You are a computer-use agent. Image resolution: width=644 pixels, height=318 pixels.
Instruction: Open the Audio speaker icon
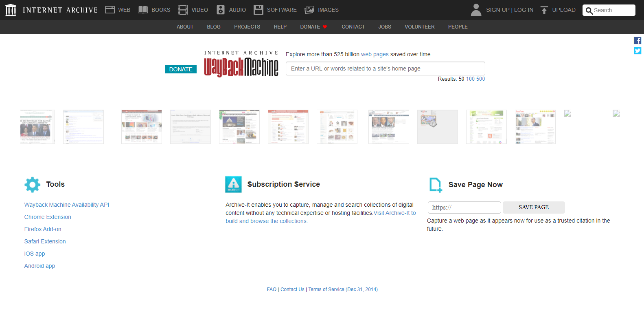click(x=221, y=10)
